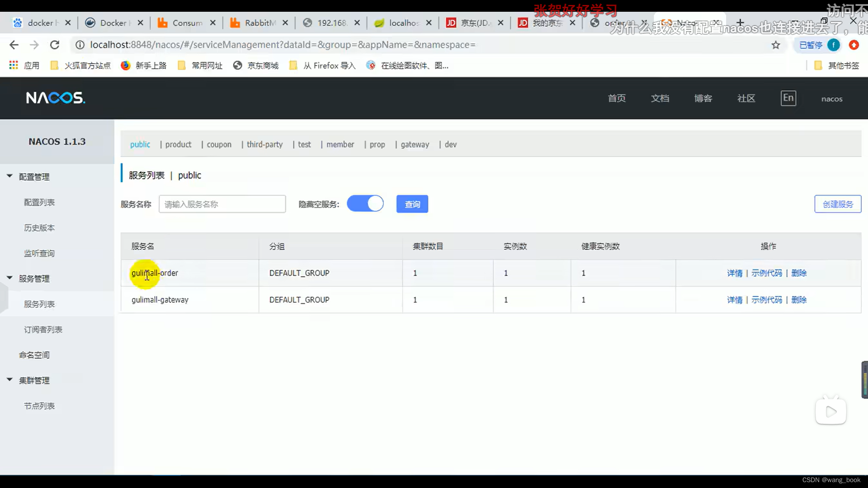Click the gulimall-order service name
The image size is (868, 488).
point(155,273)
